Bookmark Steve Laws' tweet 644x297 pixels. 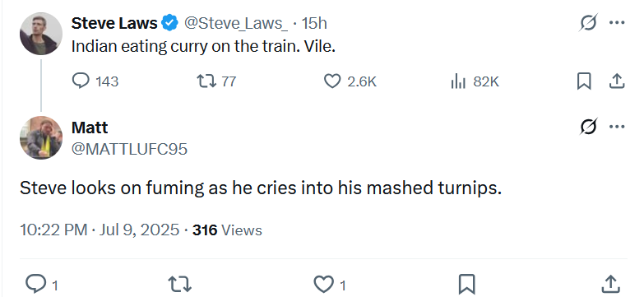pyautogui.click(x=584, y=81)
